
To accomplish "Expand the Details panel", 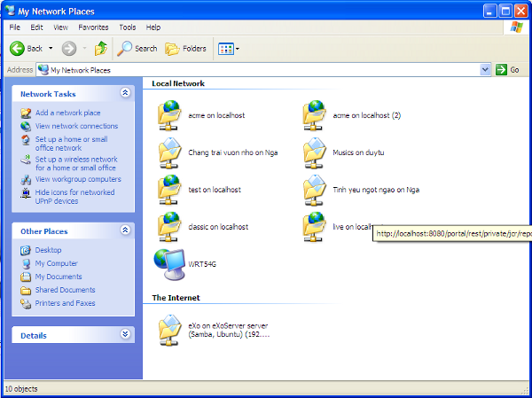I will pos(125,335).
